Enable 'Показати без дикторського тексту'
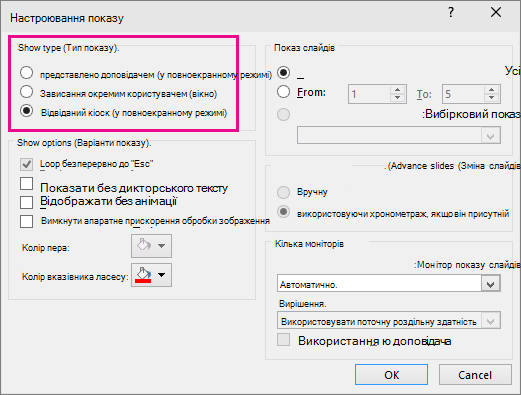This screenshot has width=521, height=395. 26,183
